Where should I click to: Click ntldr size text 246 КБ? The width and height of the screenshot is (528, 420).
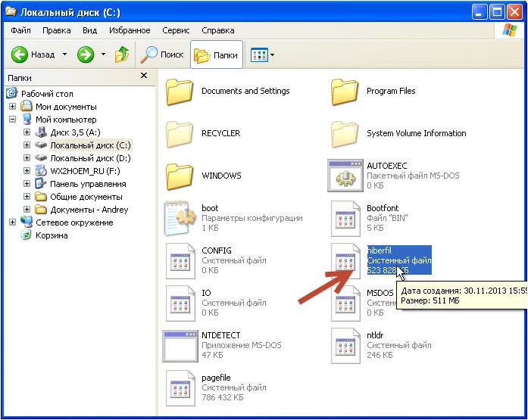[380, 355]
